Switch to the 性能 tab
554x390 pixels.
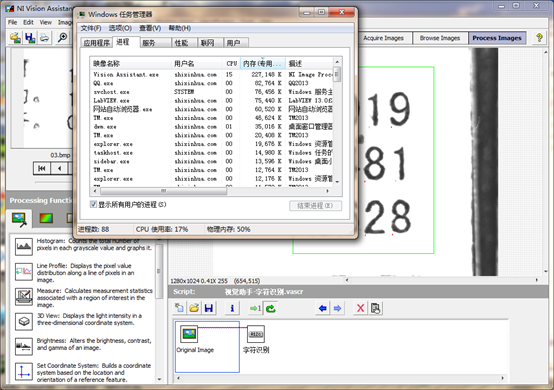tap(184, 43)
